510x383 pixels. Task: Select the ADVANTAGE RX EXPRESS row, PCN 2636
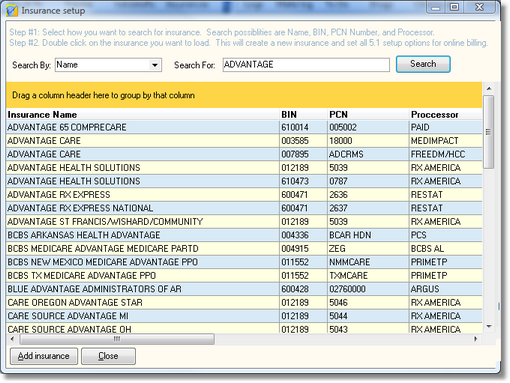click(244, 195)
